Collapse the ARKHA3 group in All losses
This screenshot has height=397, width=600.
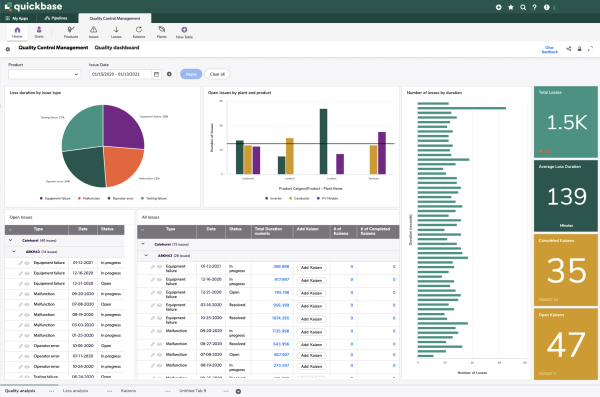[146, 255]
